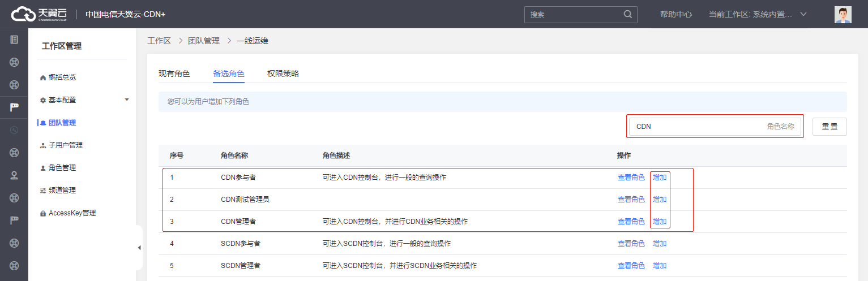Select the 备选角色 tab
This screenshot has height=281, width=868.
pos(229,74)
